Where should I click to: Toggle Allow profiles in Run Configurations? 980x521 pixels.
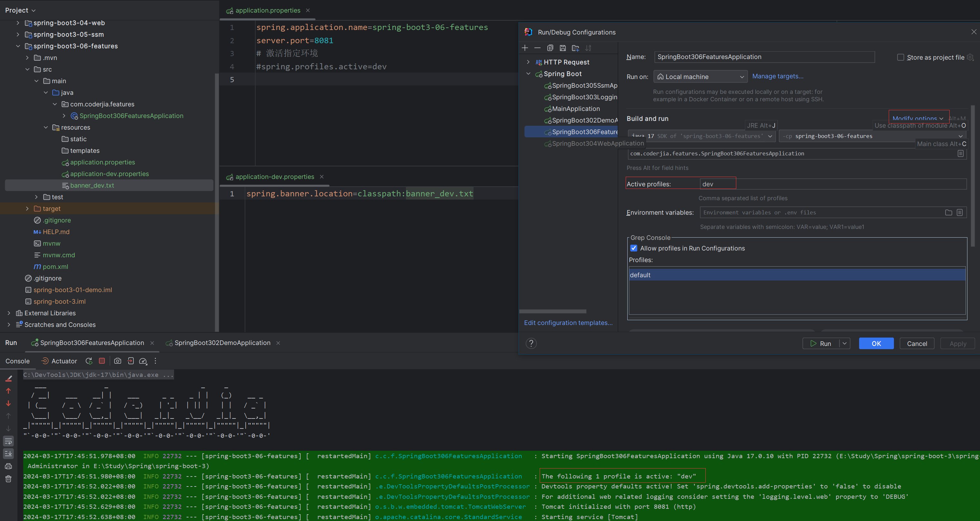coord(633,248)
